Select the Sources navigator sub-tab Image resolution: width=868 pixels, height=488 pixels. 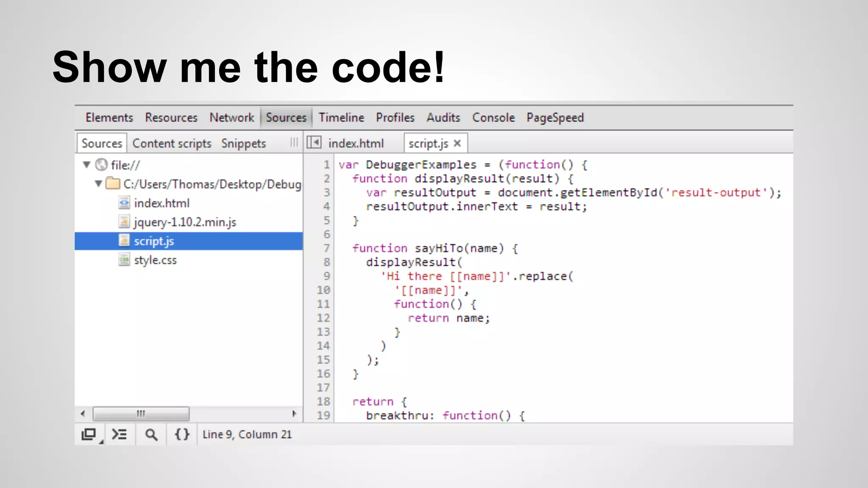102,143
